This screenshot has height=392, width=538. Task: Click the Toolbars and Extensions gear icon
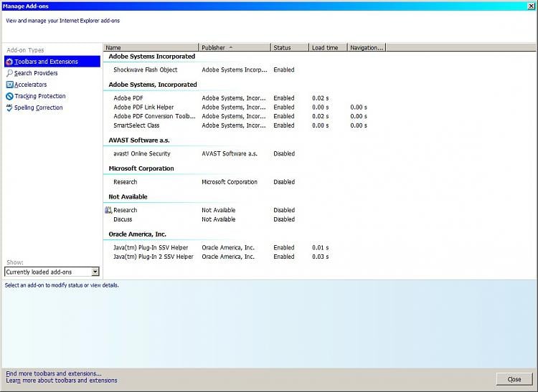[9, 62]
